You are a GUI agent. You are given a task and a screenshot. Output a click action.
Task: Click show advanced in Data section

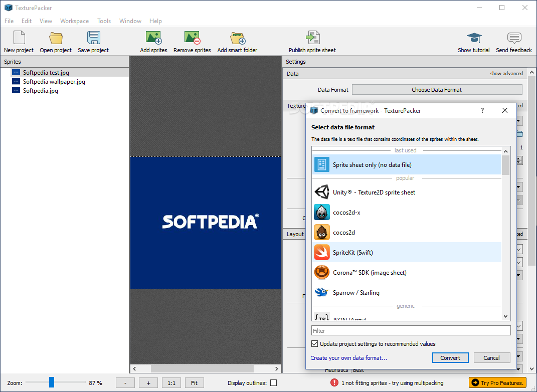click(506, 74)
